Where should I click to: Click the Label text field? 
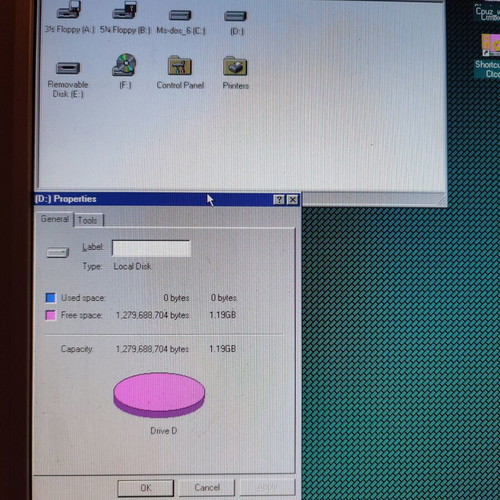point(152,248)
